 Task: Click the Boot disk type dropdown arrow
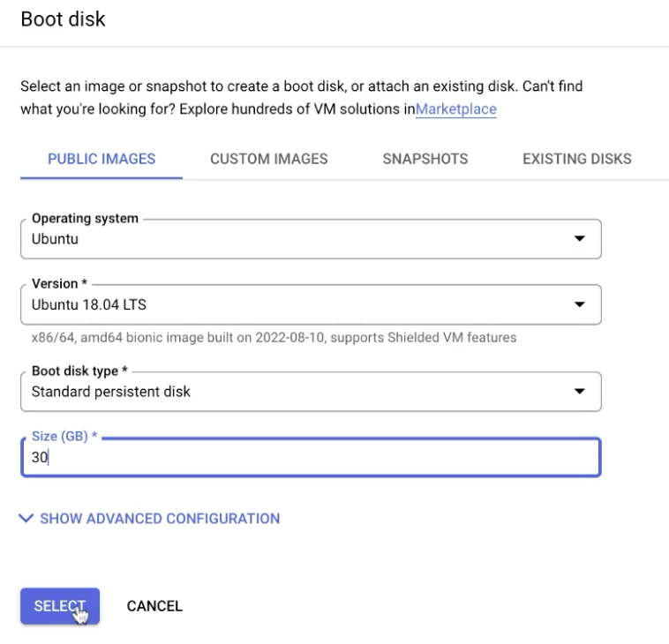[579, 391]
